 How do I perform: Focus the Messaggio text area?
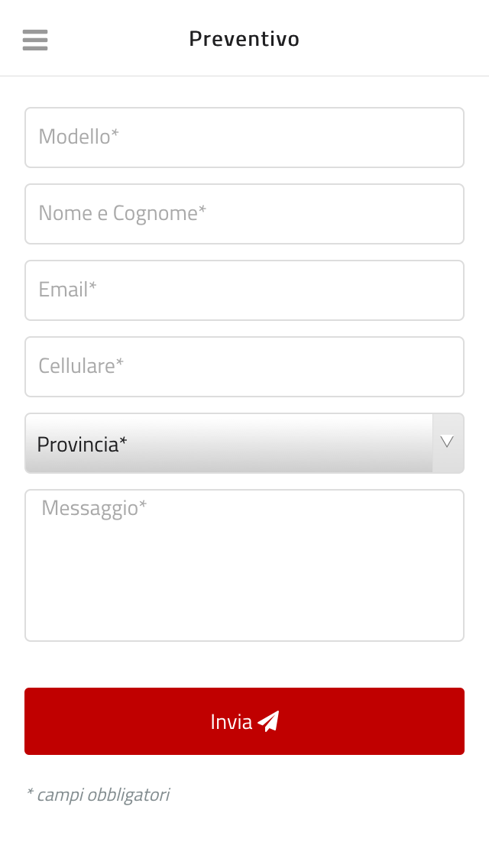tap(244, 565)
